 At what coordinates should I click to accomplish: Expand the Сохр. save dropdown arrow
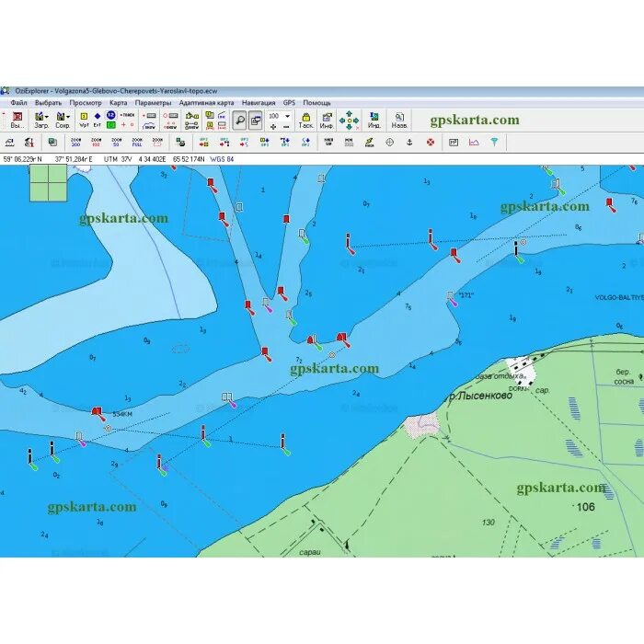68,117
